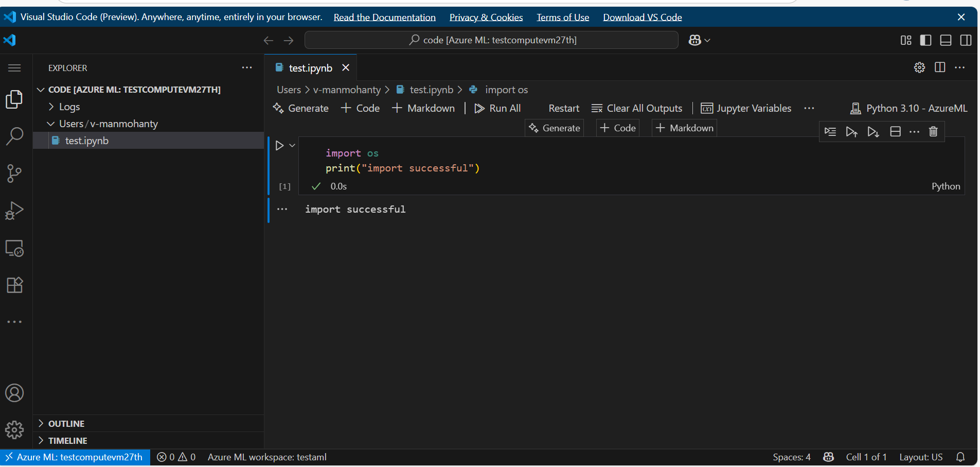Image resolution: width=980 pixels, height=467 pixels.
Task: Open Explorer views and more actions
Action: (x=247, y=67)
